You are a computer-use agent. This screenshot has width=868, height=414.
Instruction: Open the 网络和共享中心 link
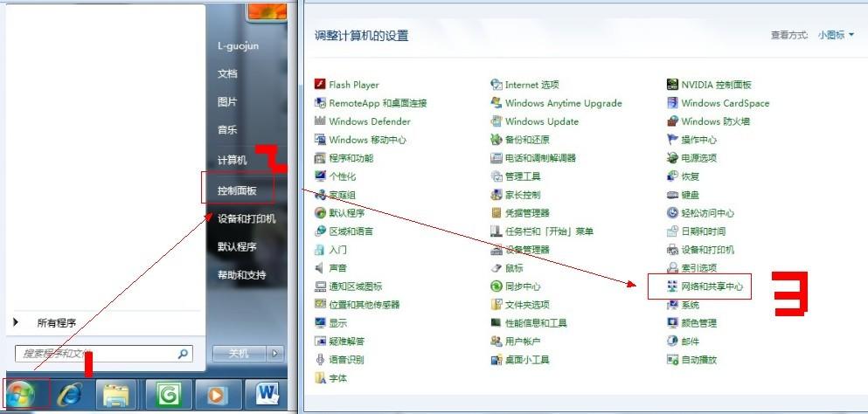point(712,286)
